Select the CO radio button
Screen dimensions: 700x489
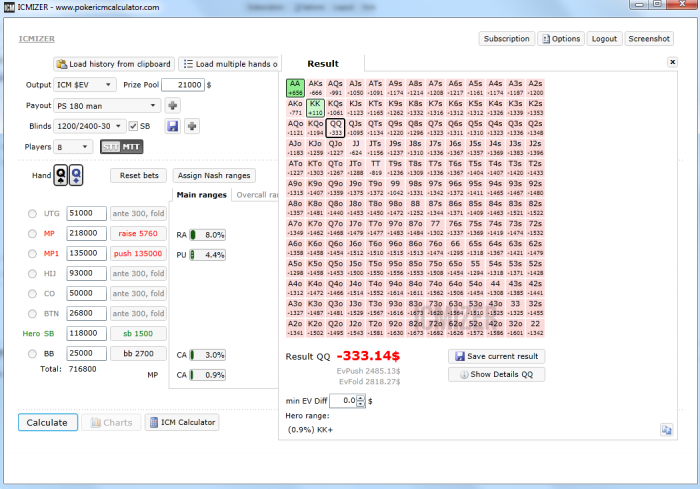pos(32,293)
